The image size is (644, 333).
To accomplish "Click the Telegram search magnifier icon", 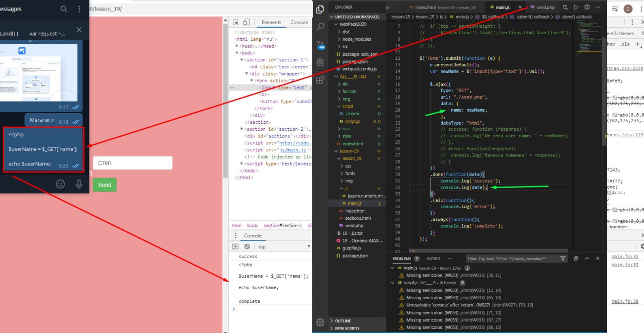I will 64,9.
